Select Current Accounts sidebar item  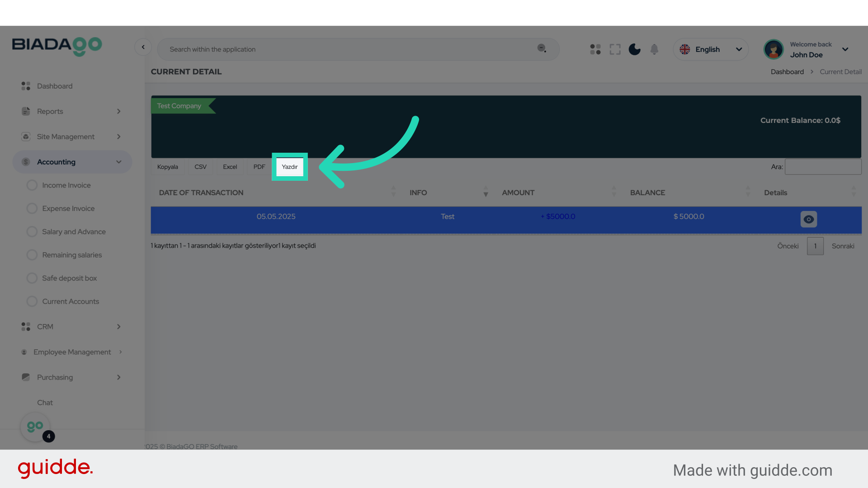[x=70, y=301]
